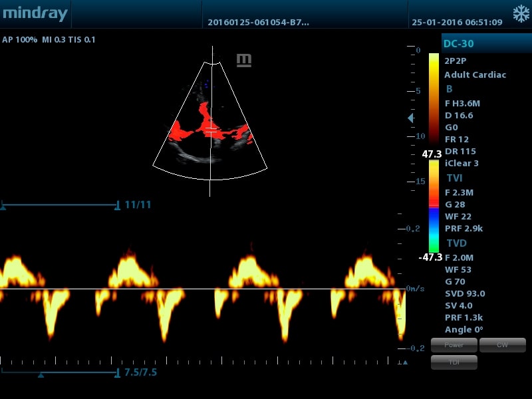Click the Adult Cardiac exam preset label
532x399 pixels.
pyautogui.click(x=475, y=74)
